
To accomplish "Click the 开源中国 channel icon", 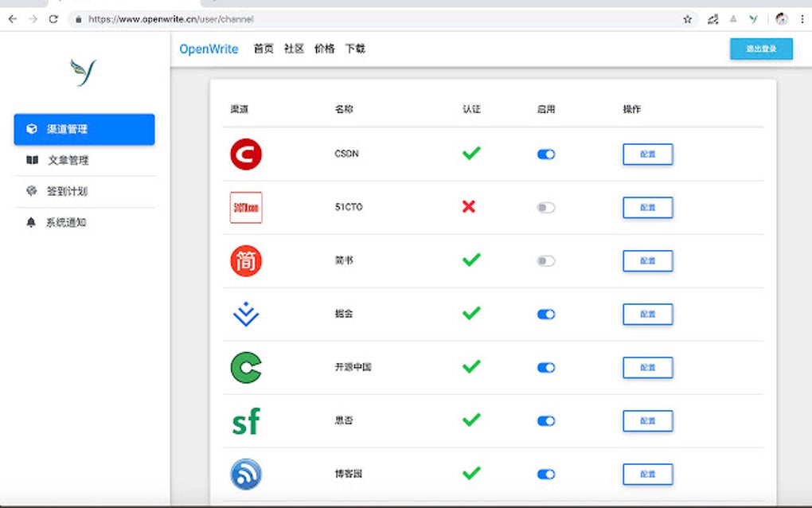I will click(x=246, y=367).
